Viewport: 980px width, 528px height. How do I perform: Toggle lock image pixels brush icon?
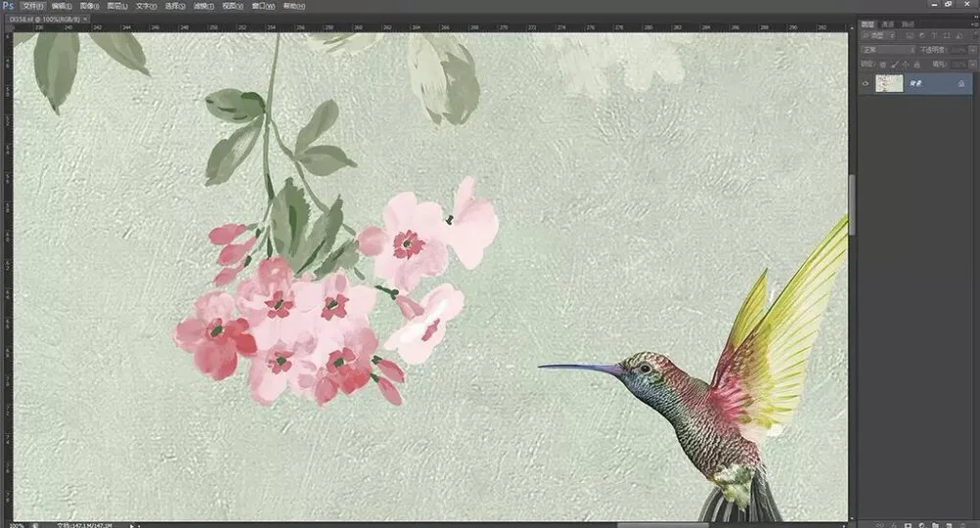click(x=895, y=65)
